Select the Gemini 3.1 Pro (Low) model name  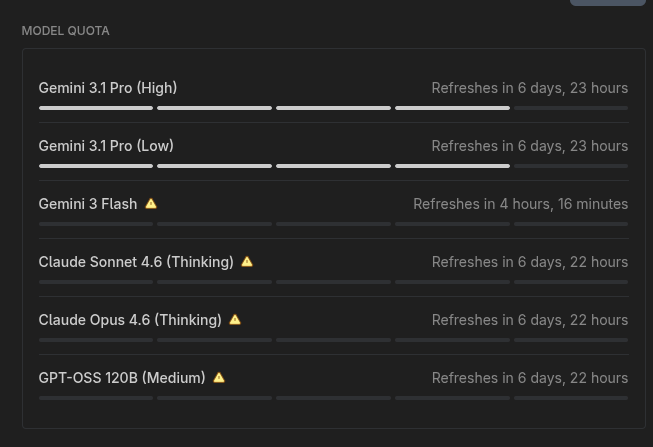click(x=106, y=146)
